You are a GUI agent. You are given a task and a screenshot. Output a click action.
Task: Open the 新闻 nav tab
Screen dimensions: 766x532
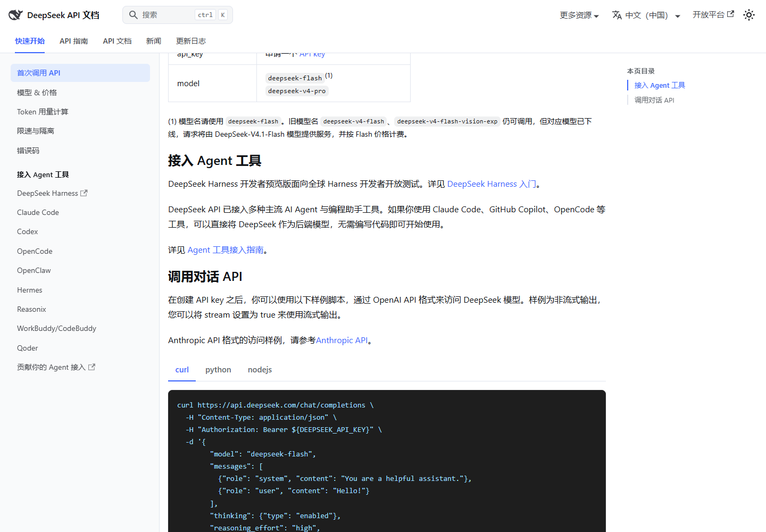click(x=154, y=41)
